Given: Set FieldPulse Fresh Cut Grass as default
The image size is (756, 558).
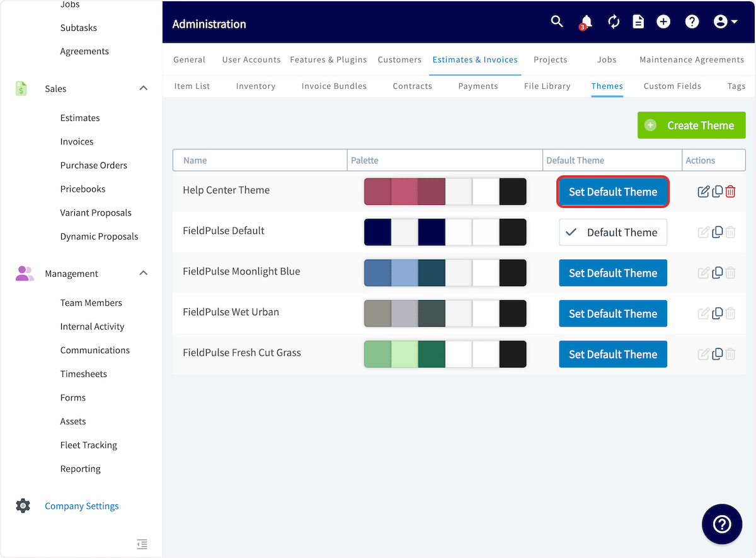Looking at the screenshot, I should click(x=613, y=354).
